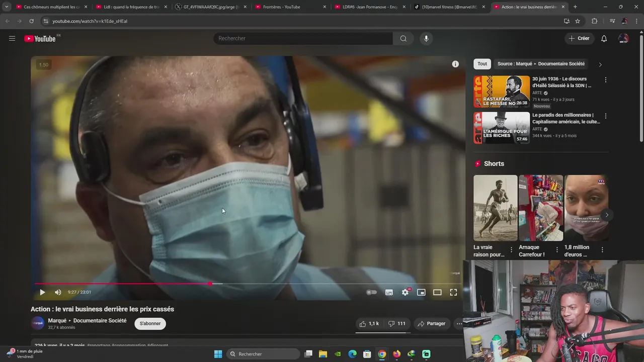Click the Créer button
644x362 pixels.
pos(579,38)
